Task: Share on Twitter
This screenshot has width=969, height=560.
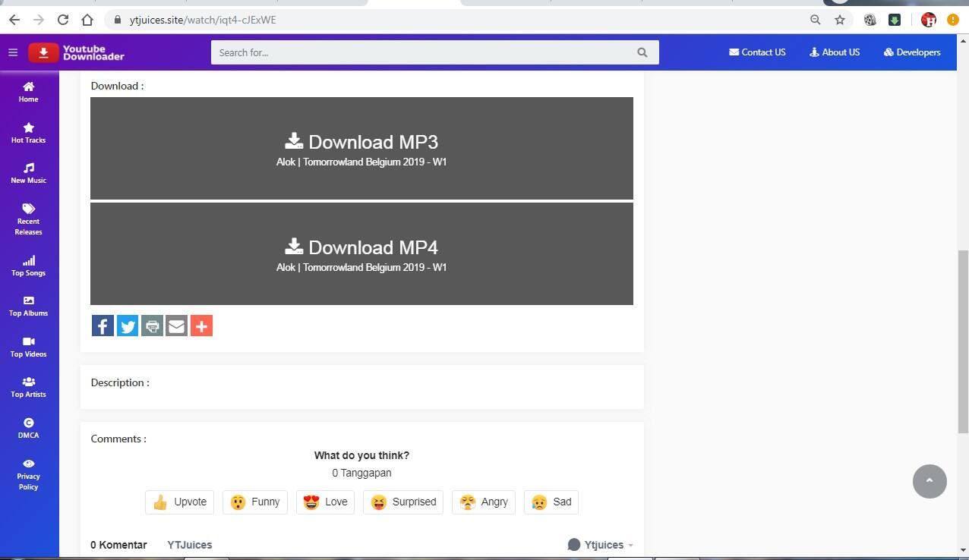Action: point(128,326)
